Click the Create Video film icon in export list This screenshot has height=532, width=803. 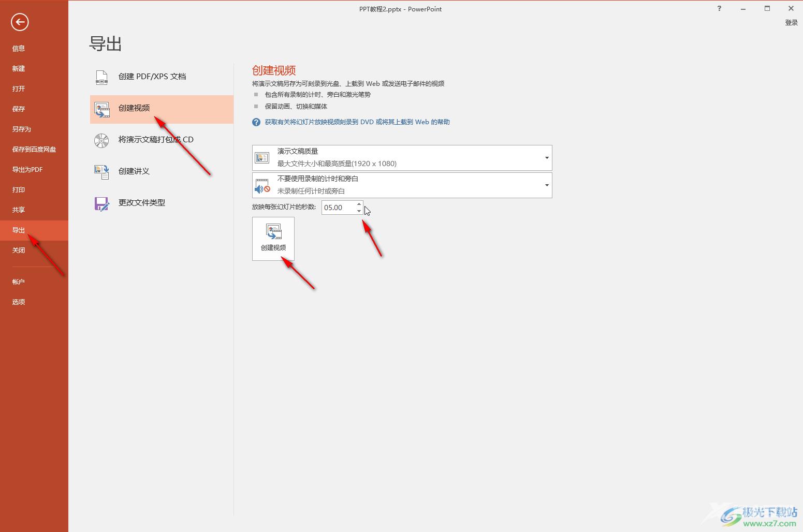click(101, 109)
